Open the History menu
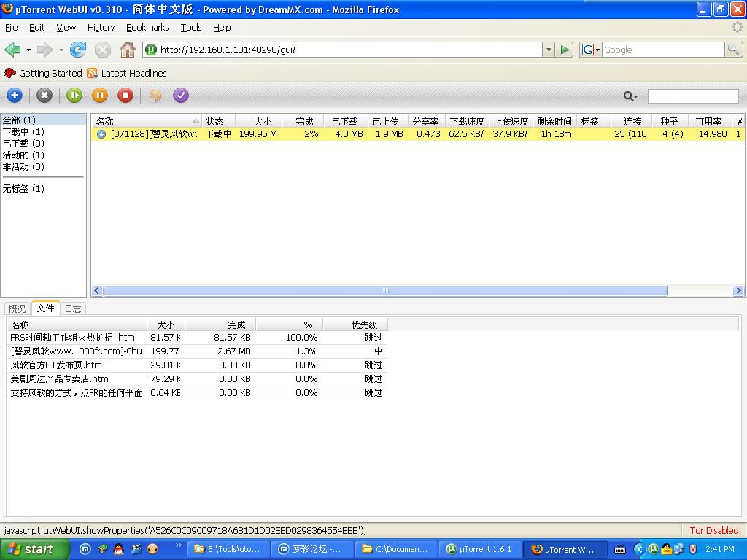The image size is (747, 560). pyautogui.click(x=101, y=28)
